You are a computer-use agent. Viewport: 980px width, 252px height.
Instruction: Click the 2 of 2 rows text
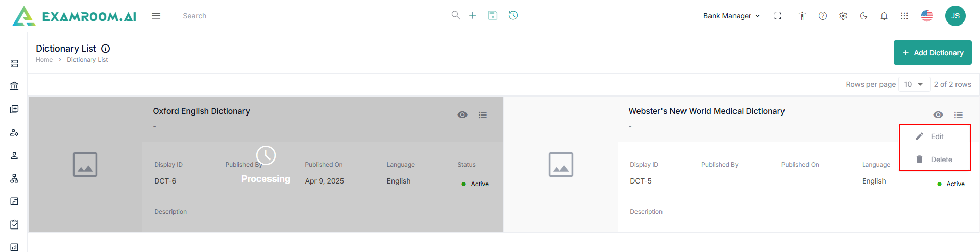[x=952, y=84]
